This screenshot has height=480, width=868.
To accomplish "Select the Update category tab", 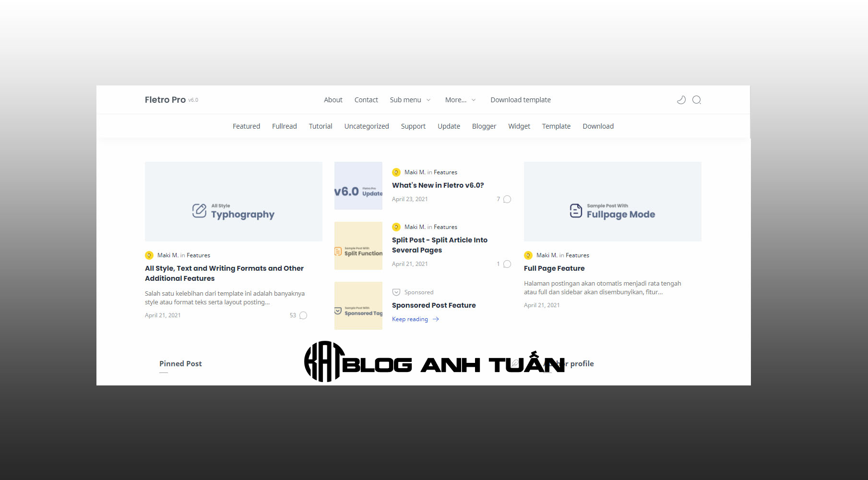I will point(449,126).
